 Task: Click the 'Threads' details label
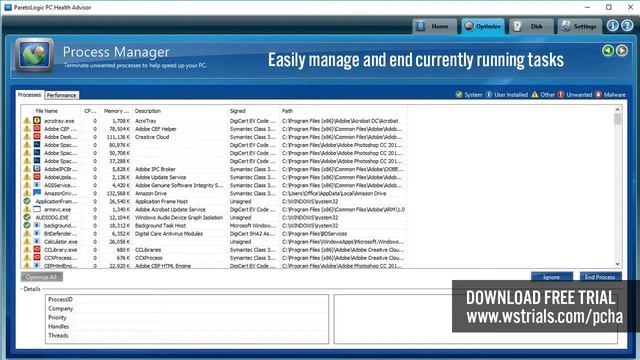click(x=58, y=336)
